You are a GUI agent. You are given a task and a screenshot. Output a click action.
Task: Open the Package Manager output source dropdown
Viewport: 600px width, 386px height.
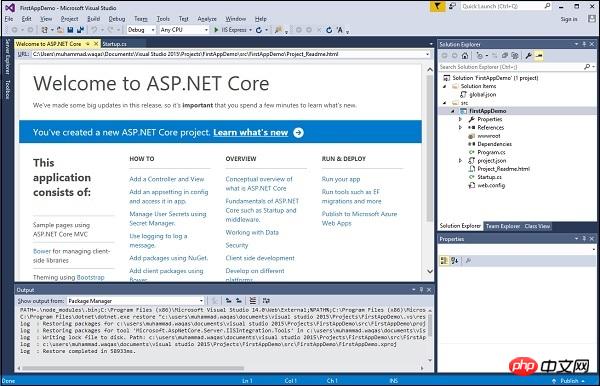202,301
